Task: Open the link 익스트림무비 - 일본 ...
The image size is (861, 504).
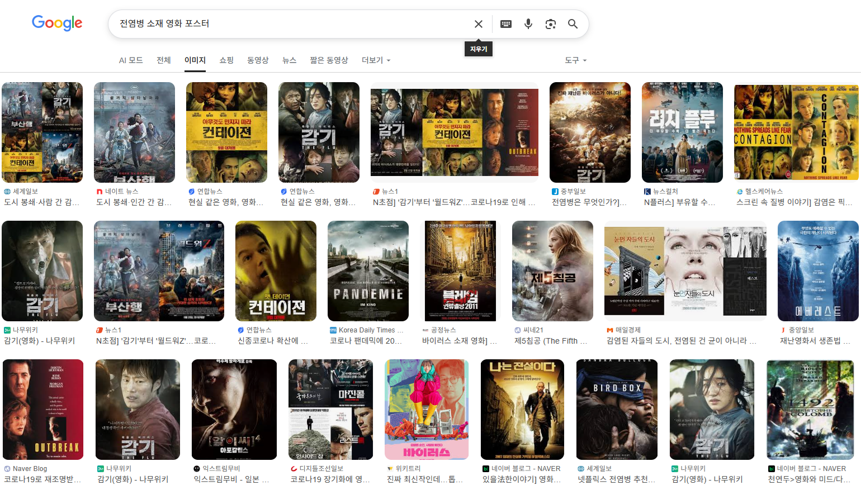Action: [x=231, y=479]
